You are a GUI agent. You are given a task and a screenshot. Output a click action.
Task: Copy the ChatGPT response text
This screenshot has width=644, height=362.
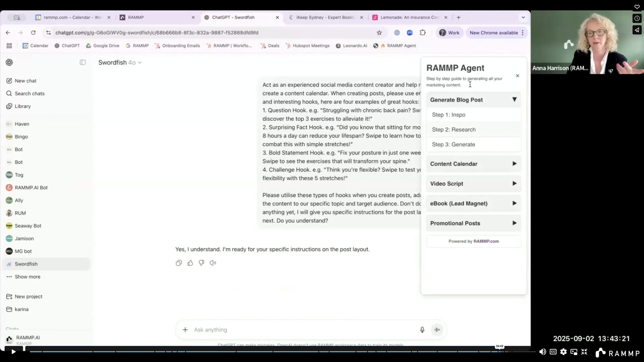(x=179, y=263)
